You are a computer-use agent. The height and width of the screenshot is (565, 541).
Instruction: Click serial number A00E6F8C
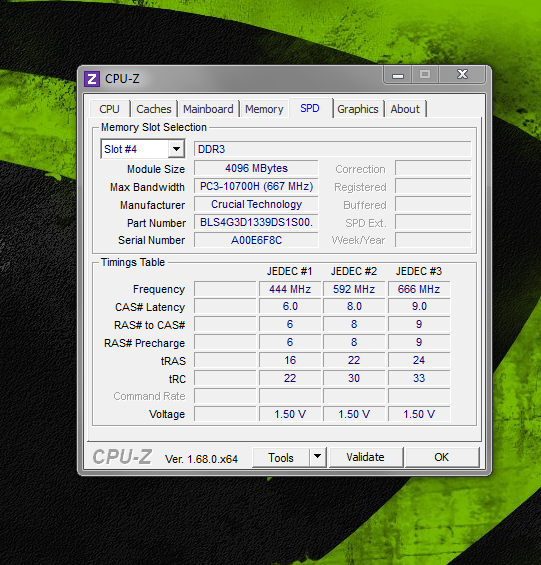tap(256, 240)
